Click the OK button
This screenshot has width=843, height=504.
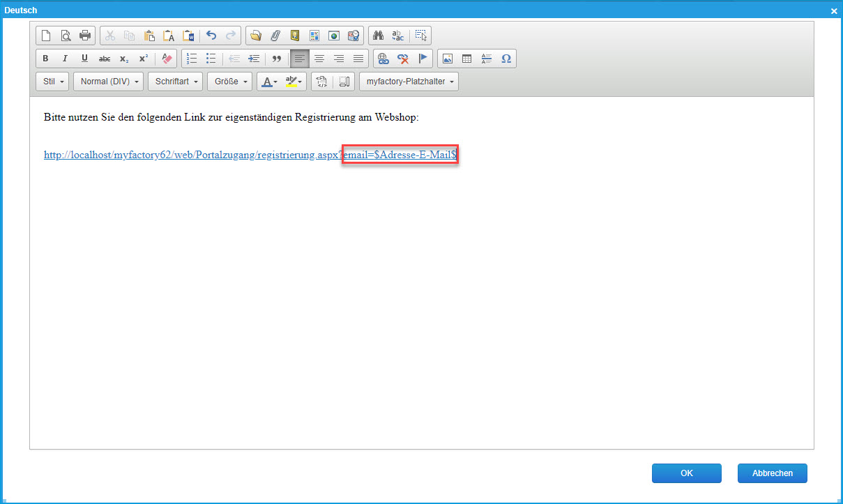coord(686,473)
